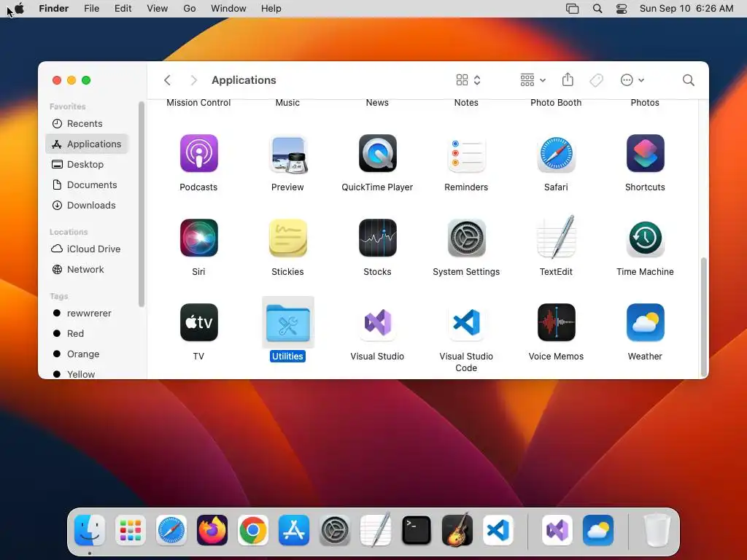747x560 pixels.
Task: Click the Applications window title
Action: [244, 80]
